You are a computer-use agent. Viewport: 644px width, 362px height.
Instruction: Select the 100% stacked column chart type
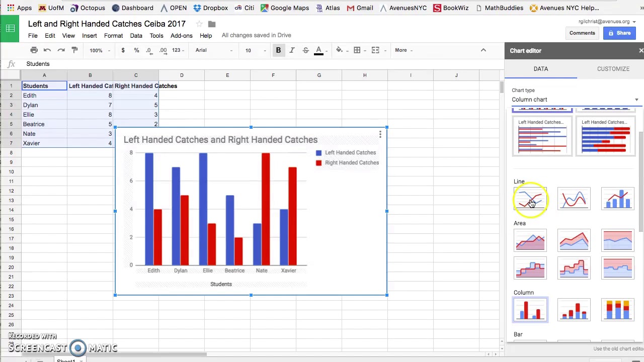(x=618, y=310)
